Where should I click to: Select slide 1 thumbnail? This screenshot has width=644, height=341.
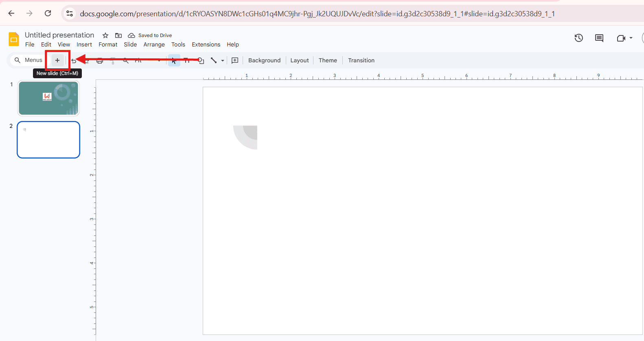point(48,98)
